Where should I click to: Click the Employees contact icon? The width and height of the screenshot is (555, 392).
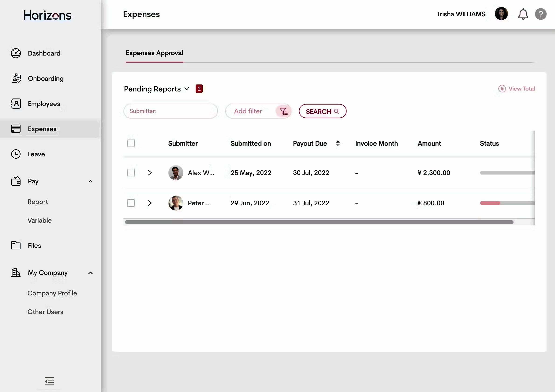tap(16, 104)
